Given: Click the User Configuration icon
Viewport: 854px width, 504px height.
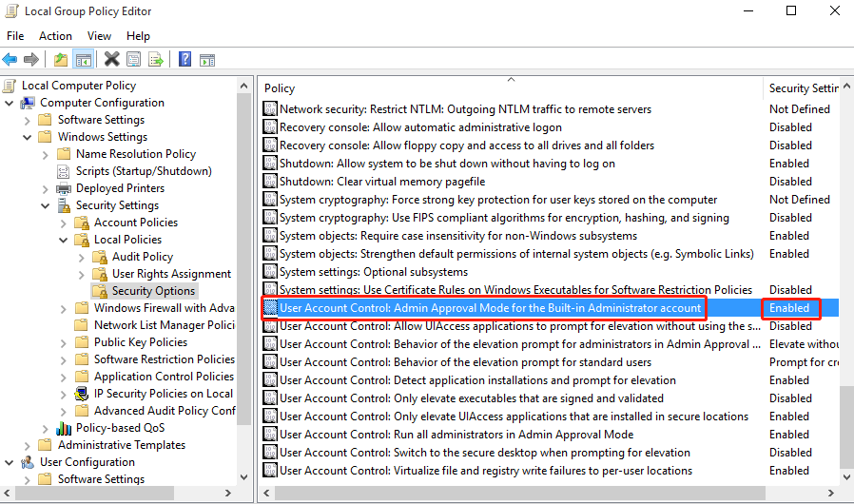Looking at the screenshot, I should pos(28,462).
